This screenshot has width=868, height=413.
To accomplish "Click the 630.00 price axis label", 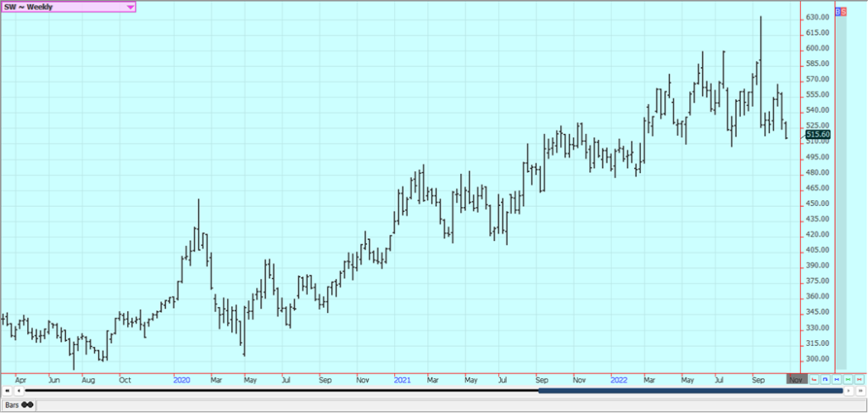I will 818,17.
